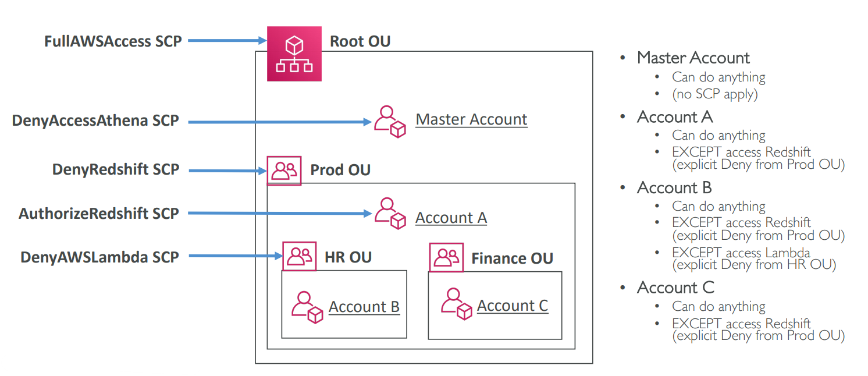Click the Account B bullet heading
Viewport: 868px width, 376px height.
point(674,188)
